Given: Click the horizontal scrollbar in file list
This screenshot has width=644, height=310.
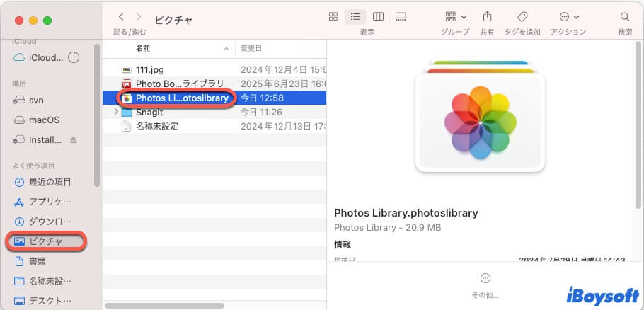Looking at the screenshot, I should click(x=164, y=306).
